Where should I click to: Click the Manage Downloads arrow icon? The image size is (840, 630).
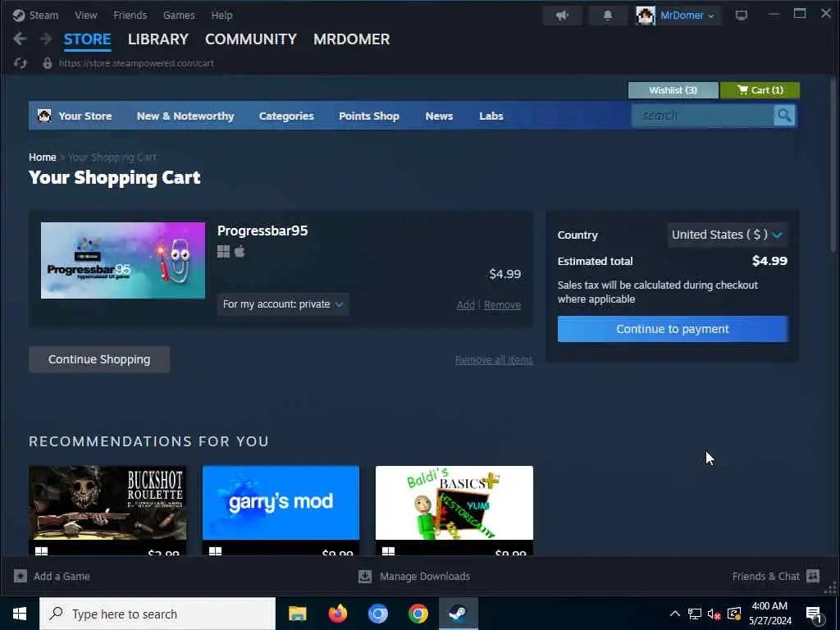click(365, 576)
